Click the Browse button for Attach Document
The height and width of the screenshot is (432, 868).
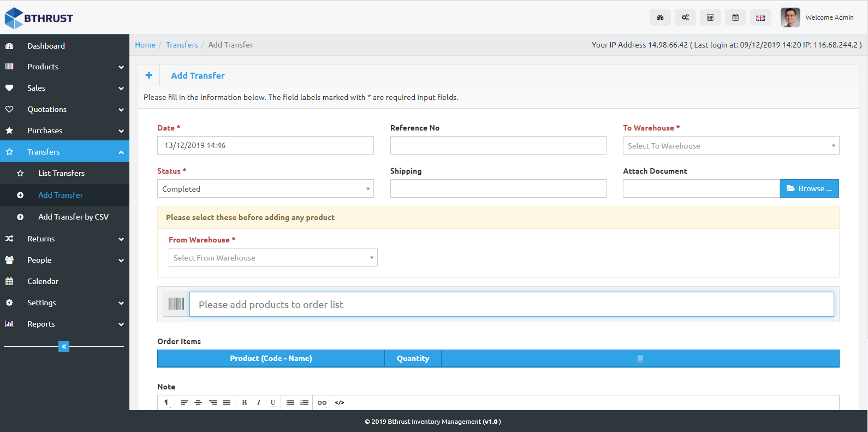click(x=809, y=188)
